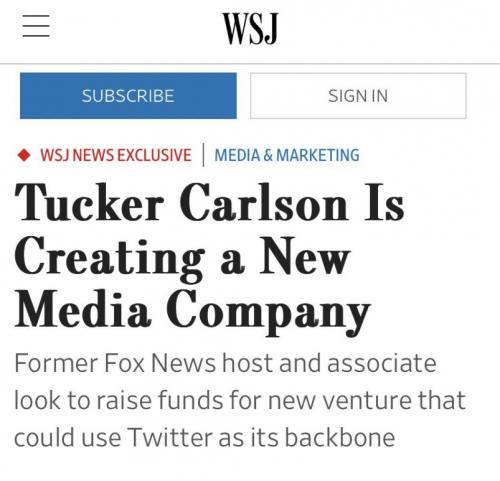Viewport: 500px width, 481px height.
Task: Click the word MARKETING in the blue label
Action: pyautogui.click(x=318, y=155)
